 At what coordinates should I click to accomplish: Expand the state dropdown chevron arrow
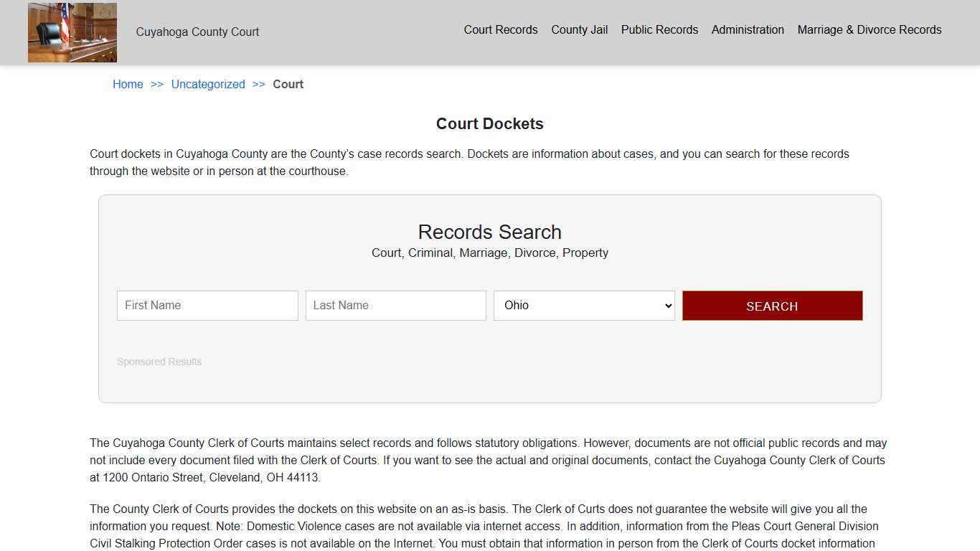click(x=666, y=305)
